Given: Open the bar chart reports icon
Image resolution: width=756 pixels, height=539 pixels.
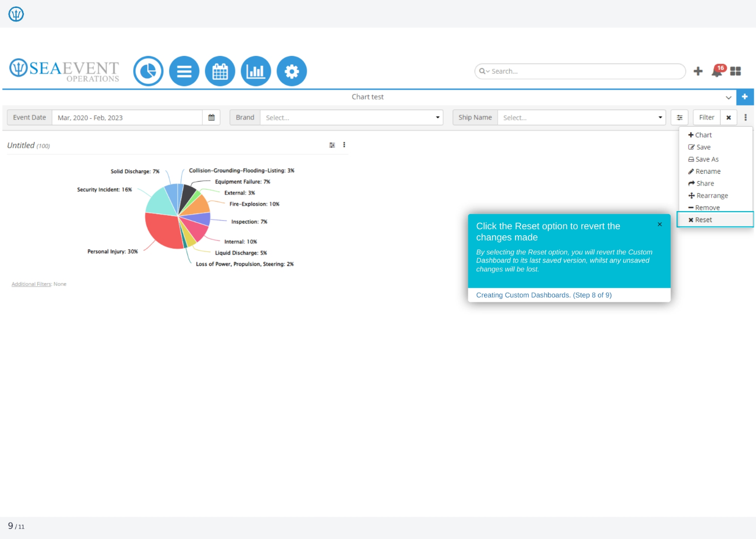Looking at the screenshot, I should pos(256,71).
